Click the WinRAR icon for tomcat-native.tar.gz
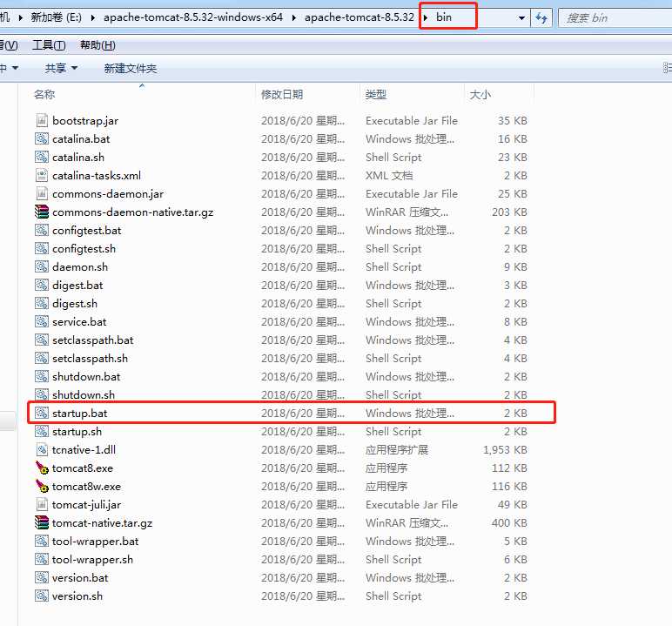The image size is (672, 626). tap(42, 523)
